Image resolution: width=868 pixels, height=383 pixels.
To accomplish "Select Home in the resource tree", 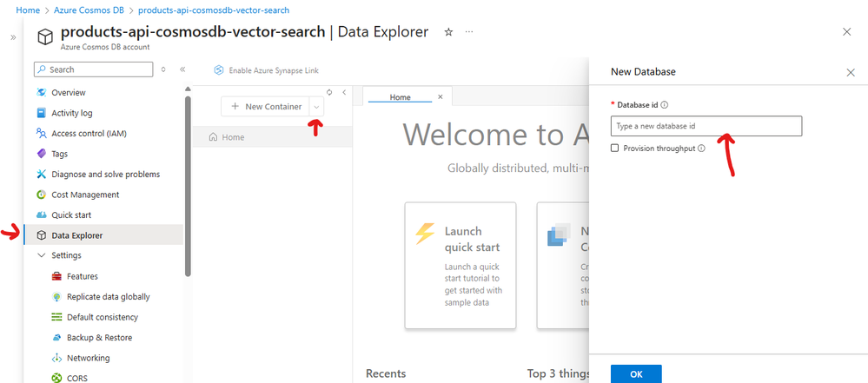I will pos(272,137).
